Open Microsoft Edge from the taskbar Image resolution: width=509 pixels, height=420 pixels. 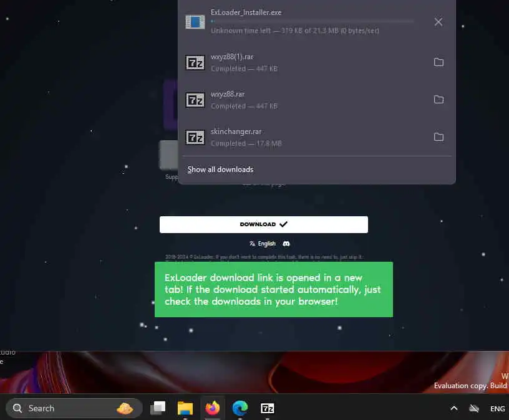pos(240,408)
